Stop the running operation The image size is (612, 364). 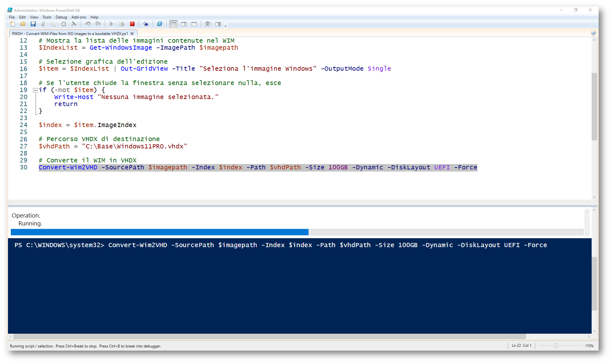point(132,24)
